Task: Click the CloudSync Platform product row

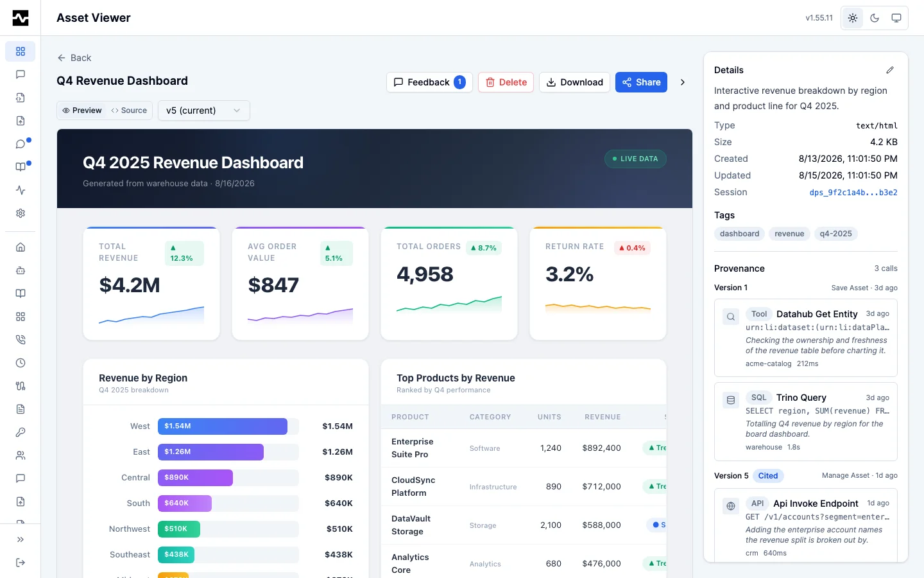Action: (524, 487)
